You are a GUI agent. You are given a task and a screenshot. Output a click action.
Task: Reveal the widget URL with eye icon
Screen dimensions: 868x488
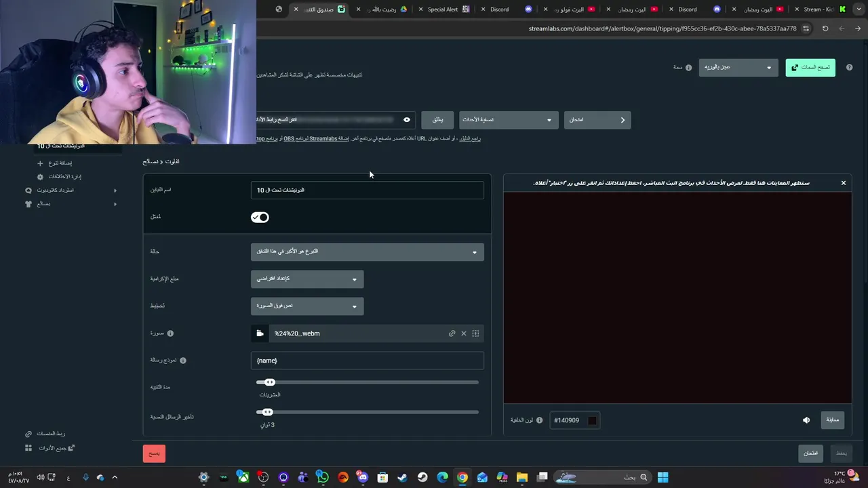[407, 120]
